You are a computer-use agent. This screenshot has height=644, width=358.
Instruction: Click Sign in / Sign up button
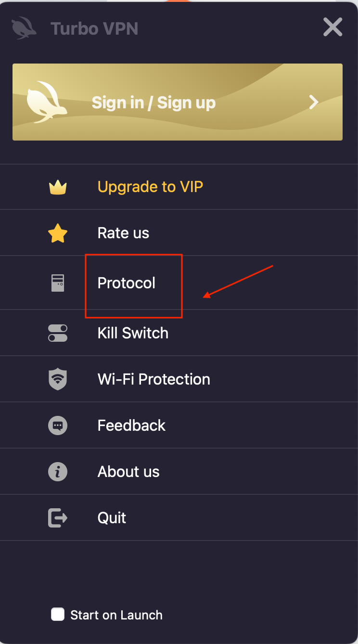pyautogui.click(x=178, y=102)
